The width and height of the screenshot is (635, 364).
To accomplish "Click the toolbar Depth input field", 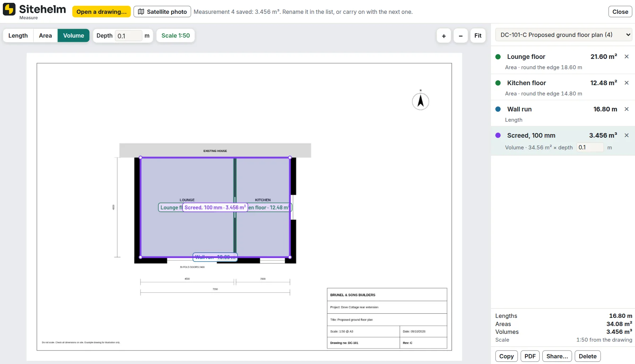I will pyautogui.click(x=128, y=36).
